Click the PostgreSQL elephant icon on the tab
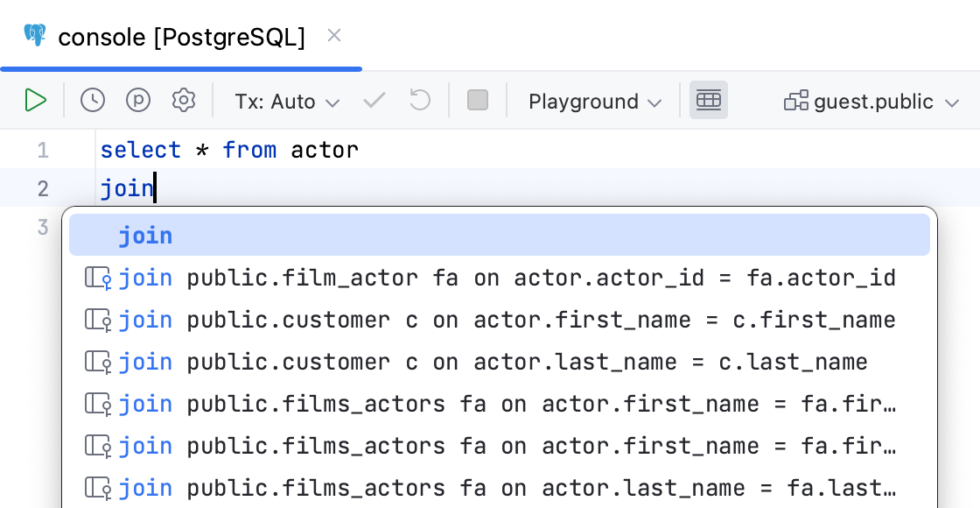The width and height of the screenshot is (980, 508). coord(36,37)
